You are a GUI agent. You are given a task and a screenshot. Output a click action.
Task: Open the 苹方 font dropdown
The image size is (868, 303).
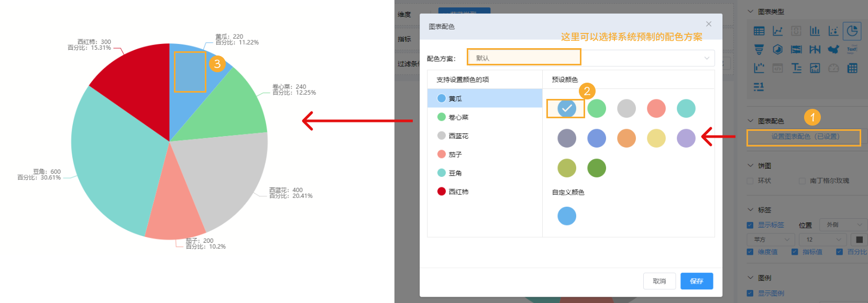click(771, 240)
